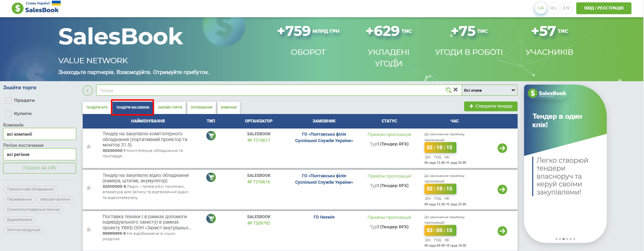
Task: Click tender title about комп'ютерного обладнання
Action: (x=145, y=139)
